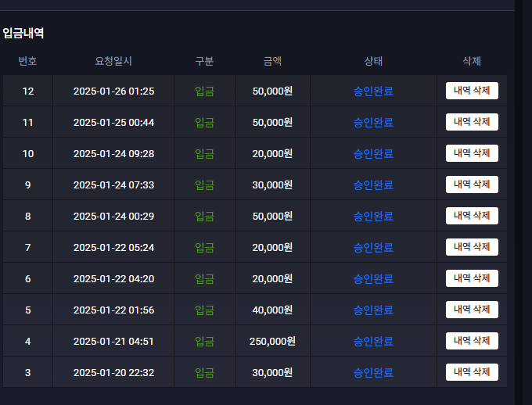
Task: Click 내역 삭제 in row number 8
Action: 472,216
